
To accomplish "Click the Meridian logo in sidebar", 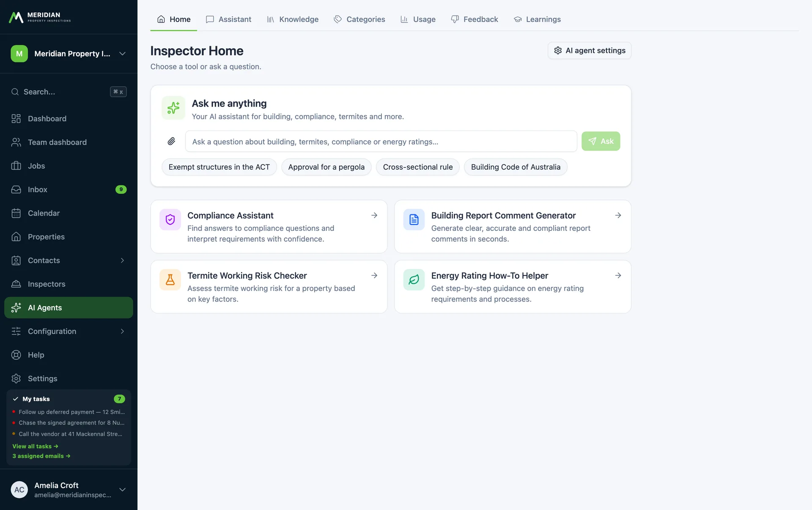I will tap(40, 17).
